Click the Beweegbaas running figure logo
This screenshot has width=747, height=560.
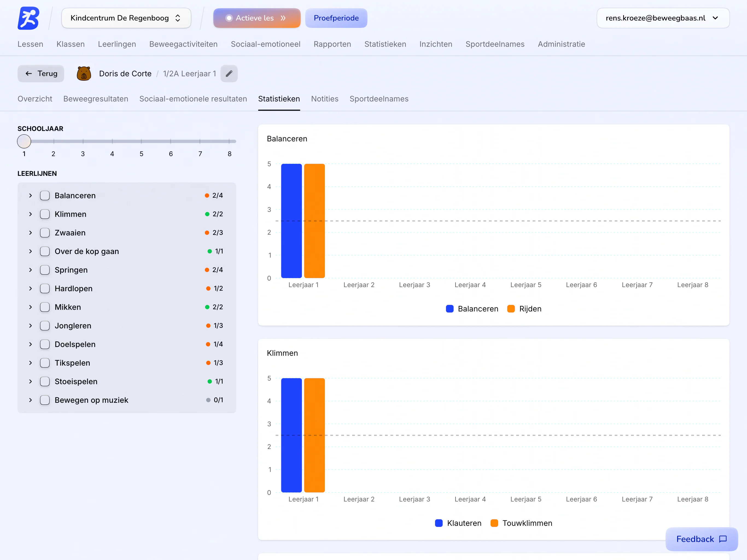pos(28,18)
